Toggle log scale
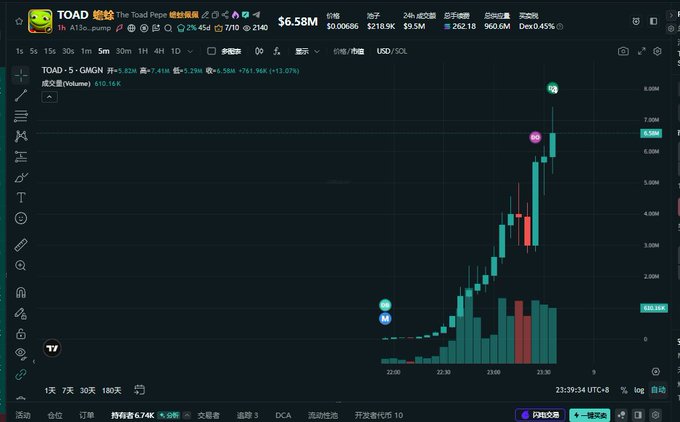The image size is (680, 422). point(639,390)
